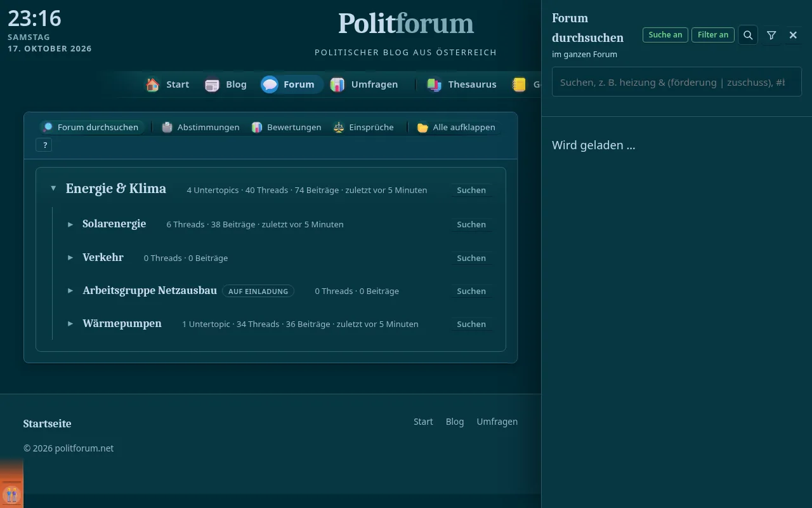Screen dimensions: 812x508
Task: Expand the Solarenergie subtopic
Action: [70, 224]
